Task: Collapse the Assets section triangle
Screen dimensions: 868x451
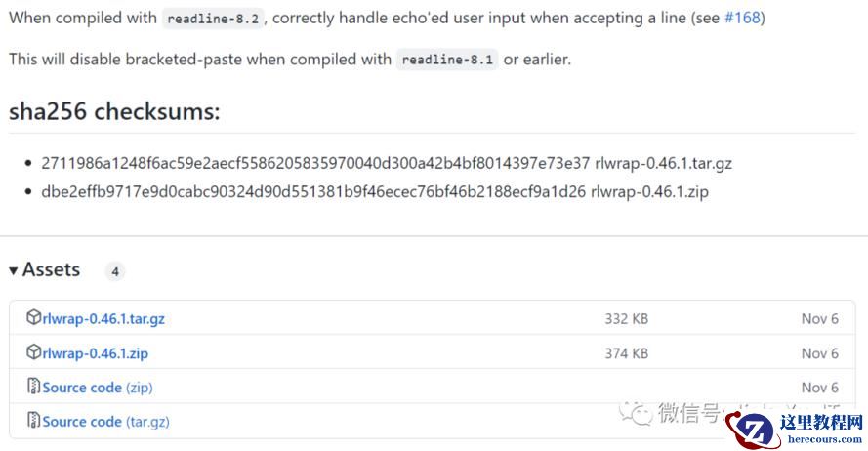Action: coord(14,270)
